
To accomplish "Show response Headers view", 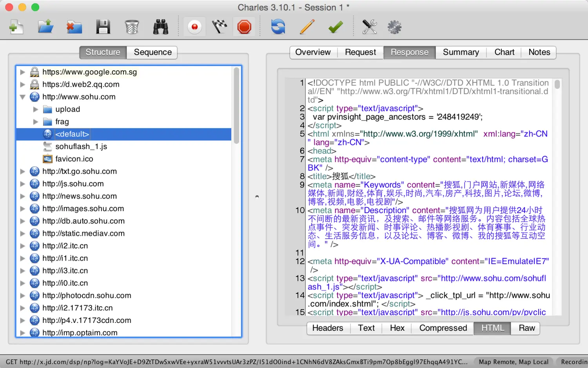I will pos(328,328).
